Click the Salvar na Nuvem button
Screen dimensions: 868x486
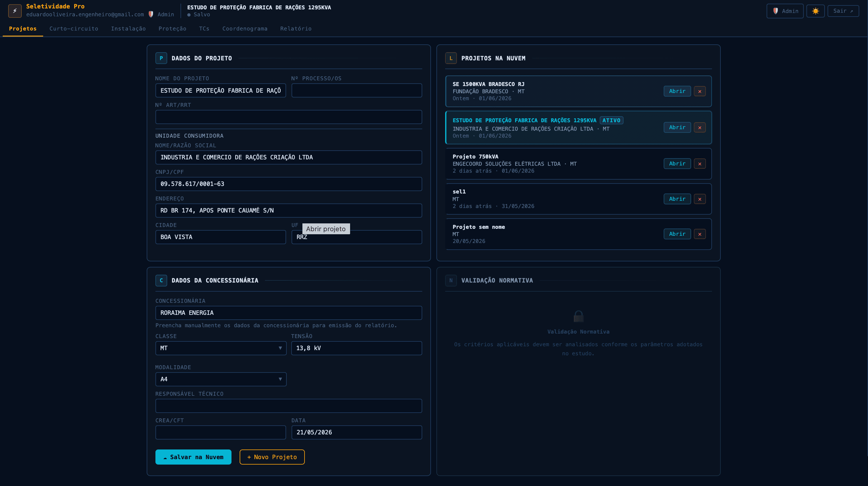[193, 457]
